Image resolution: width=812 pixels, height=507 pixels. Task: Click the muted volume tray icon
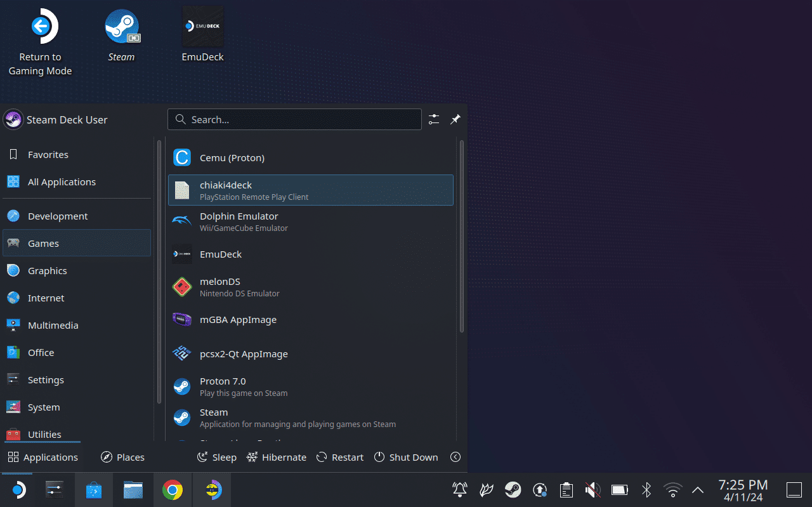[593, 490]
